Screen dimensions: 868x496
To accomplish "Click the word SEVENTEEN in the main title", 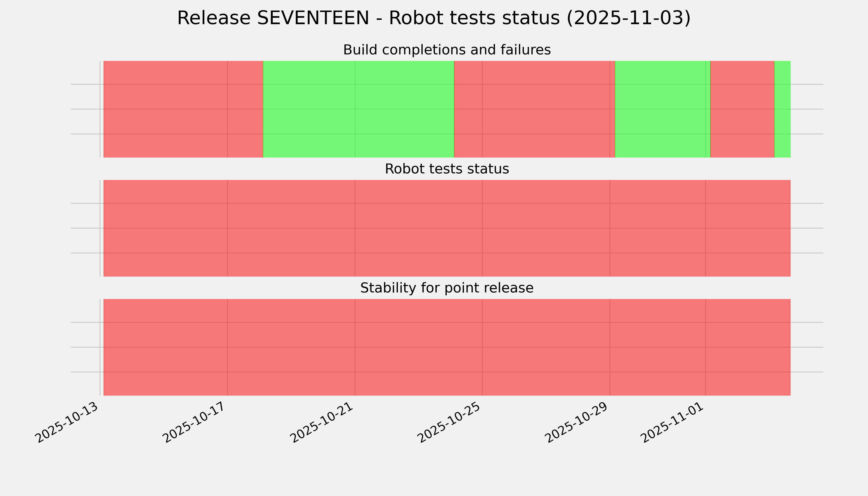I will click(313, 18).
